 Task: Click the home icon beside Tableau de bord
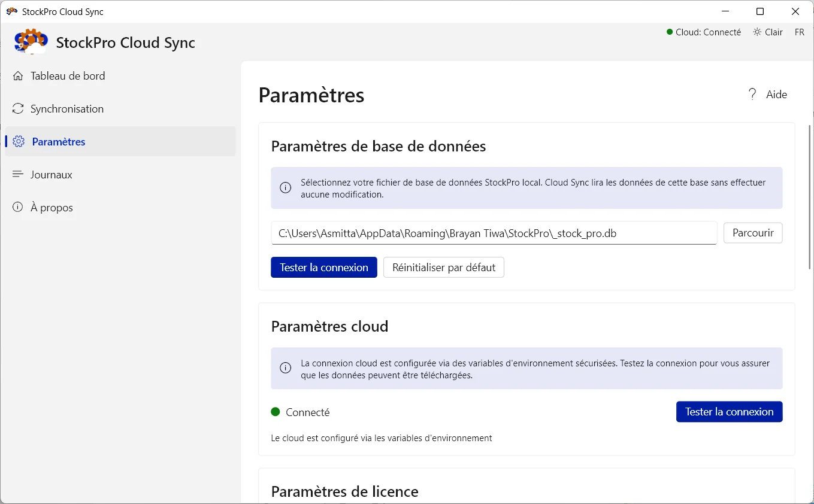[18, 76]
